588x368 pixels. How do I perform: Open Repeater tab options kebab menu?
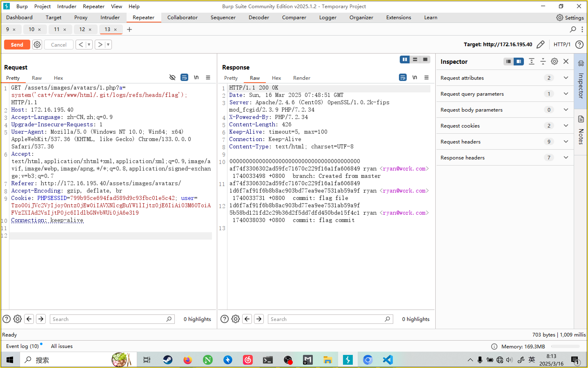point(582,29)
